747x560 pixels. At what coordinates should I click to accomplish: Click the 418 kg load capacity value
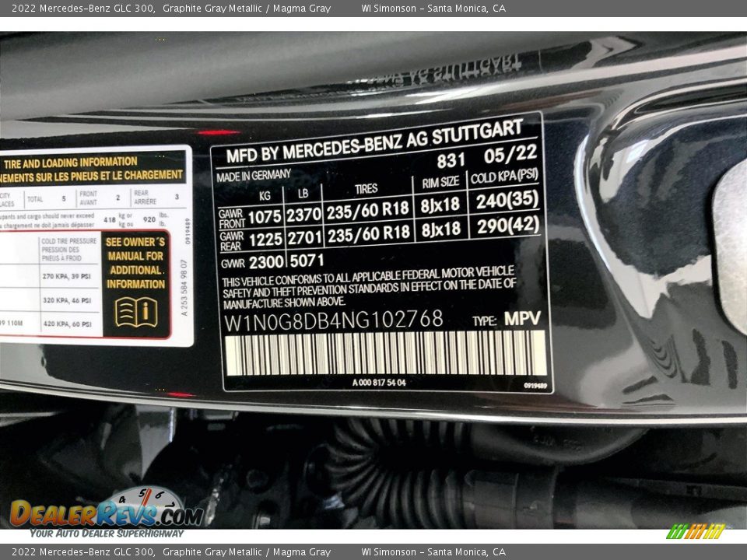[110, 219]
